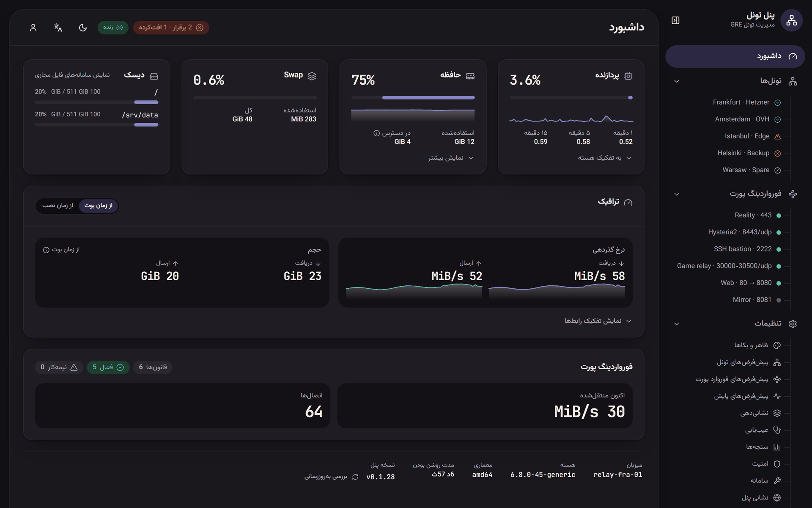Expand نمایش تفکیک رابط‌ها traffic breakdown
Screen dimensions: 812x508
click(x=598, y=321)
